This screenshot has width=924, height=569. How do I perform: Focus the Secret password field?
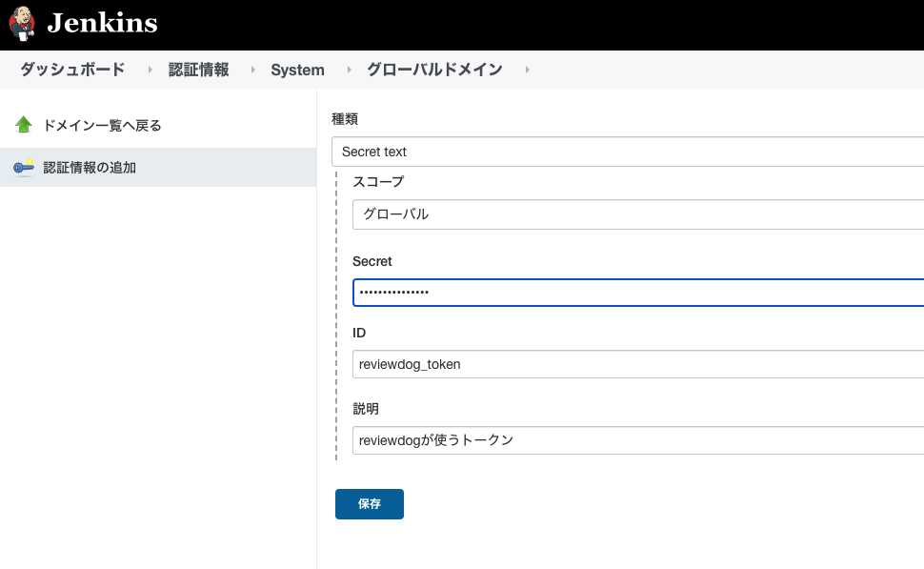pyautogui.click(x=638, y=292)
